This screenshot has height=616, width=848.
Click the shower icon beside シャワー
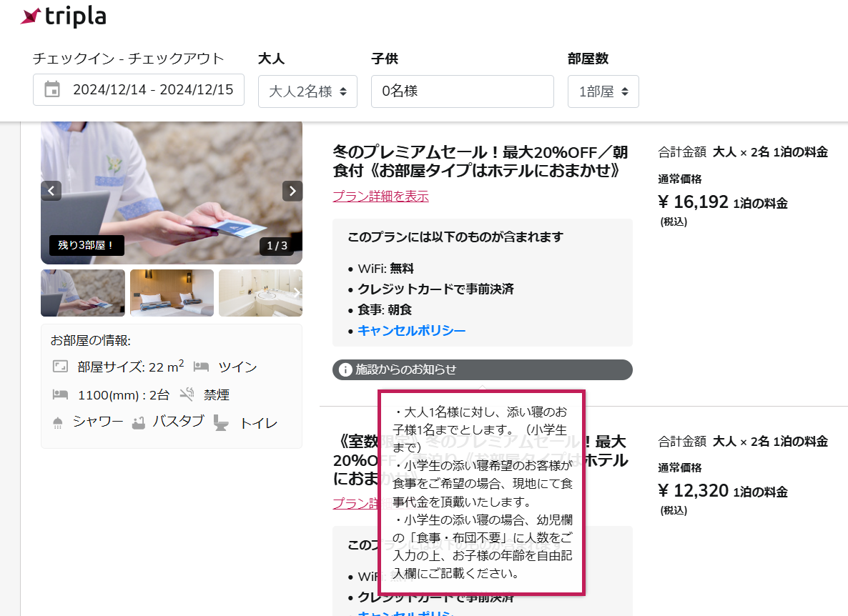tap(58, 422)
